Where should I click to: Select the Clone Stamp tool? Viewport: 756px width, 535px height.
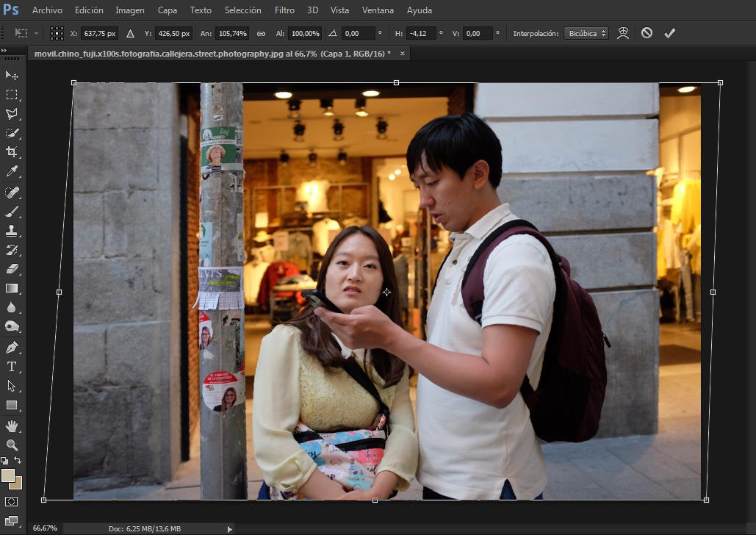click(12, 231)
